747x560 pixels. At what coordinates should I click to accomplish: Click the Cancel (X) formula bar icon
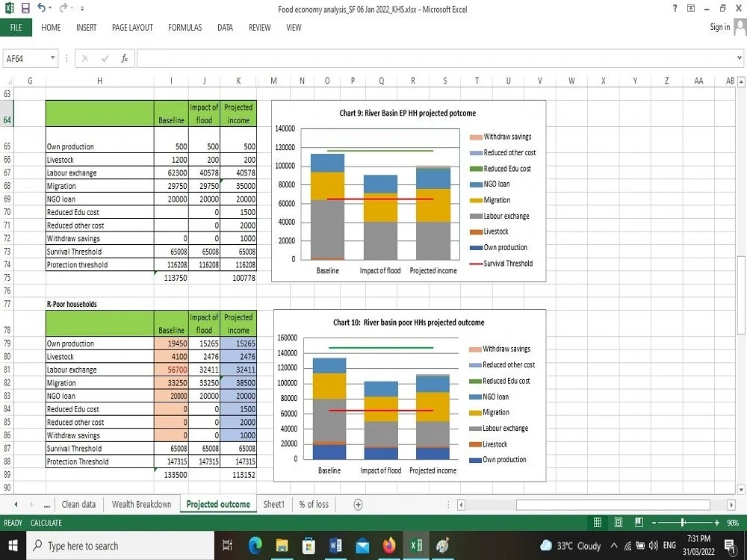(x=85, y=58)
